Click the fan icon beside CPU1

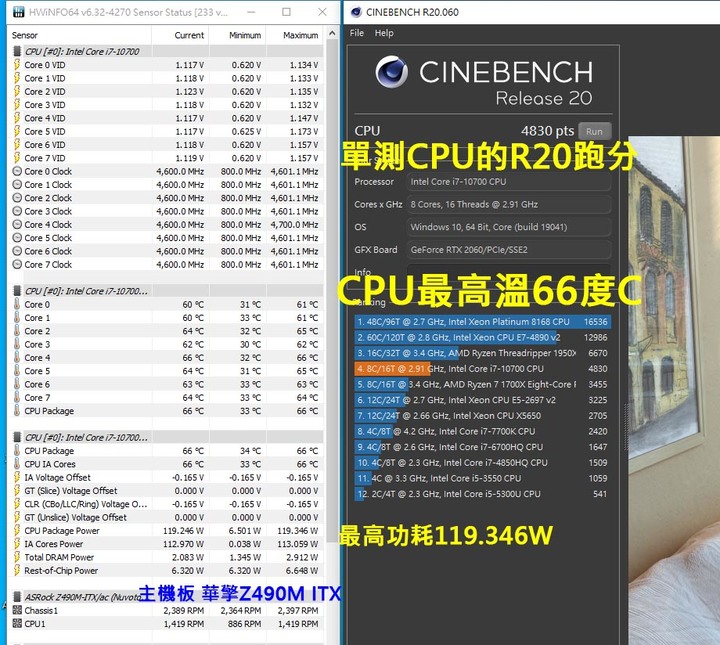coord(17,623)
